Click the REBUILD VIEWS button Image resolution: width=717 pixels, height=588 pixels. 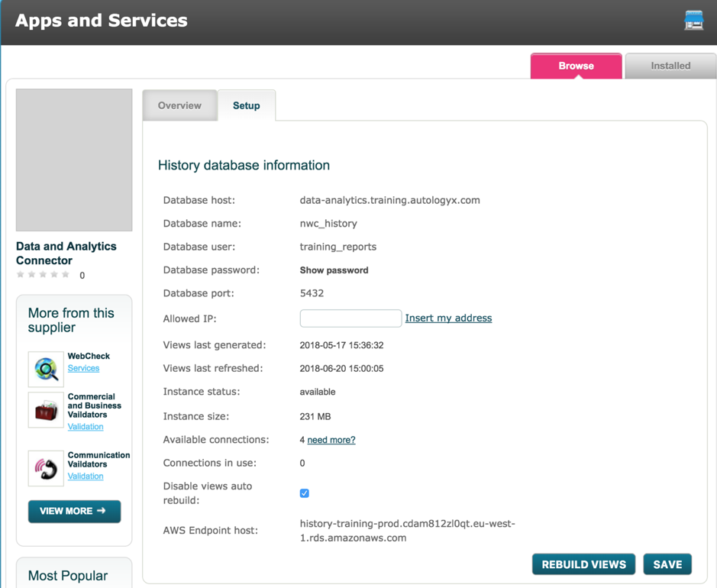click(584, 564)
